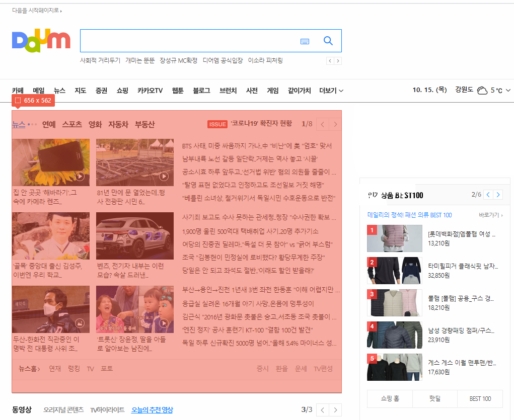The width and height of the screenshot is (514, 420).
Task: Select the 스포츠 news tab
Action: click(72, 125)
